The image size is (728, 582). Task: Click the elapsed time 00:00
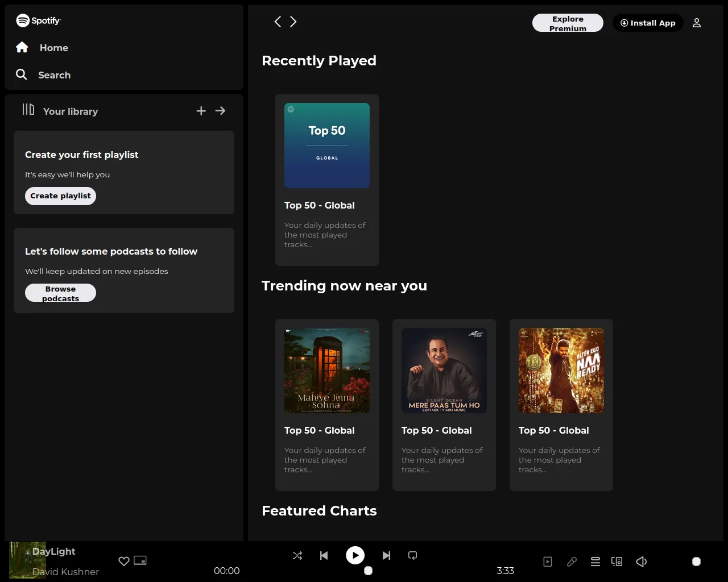click(226, 571)
